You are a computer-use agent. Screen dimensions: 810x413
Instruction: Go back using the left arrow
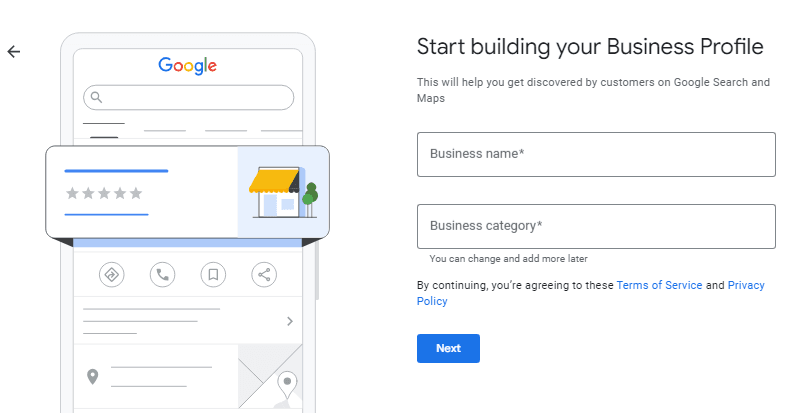click(x=14, y=52)
